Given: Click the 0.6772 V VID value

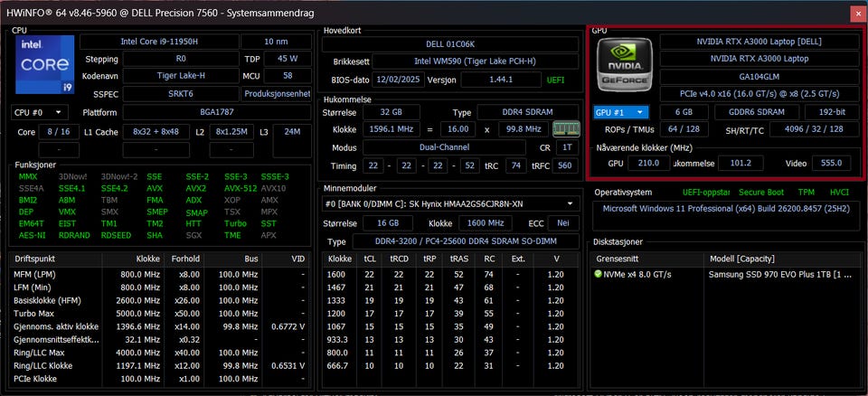Looking at the screenshot, I should point(288,326).
